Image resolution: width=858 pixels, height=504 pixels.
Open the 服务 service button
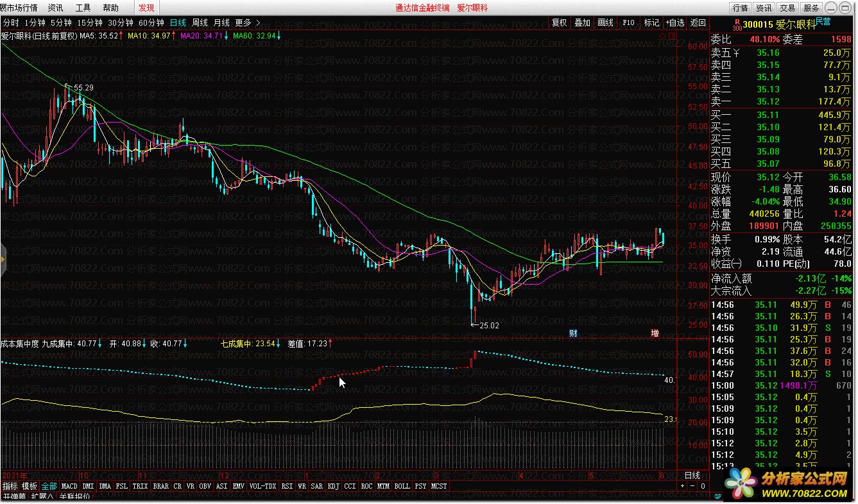811,8
